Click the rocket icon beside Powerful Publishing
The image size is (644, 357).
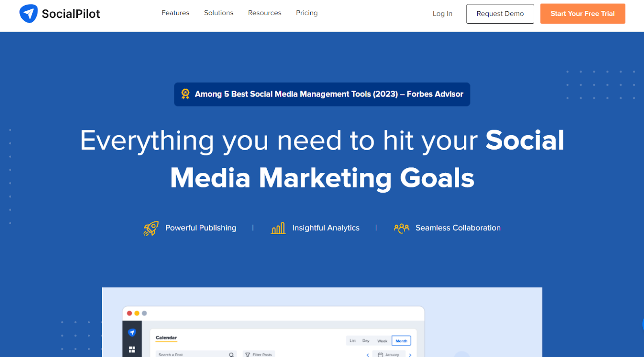pos(151,228)
